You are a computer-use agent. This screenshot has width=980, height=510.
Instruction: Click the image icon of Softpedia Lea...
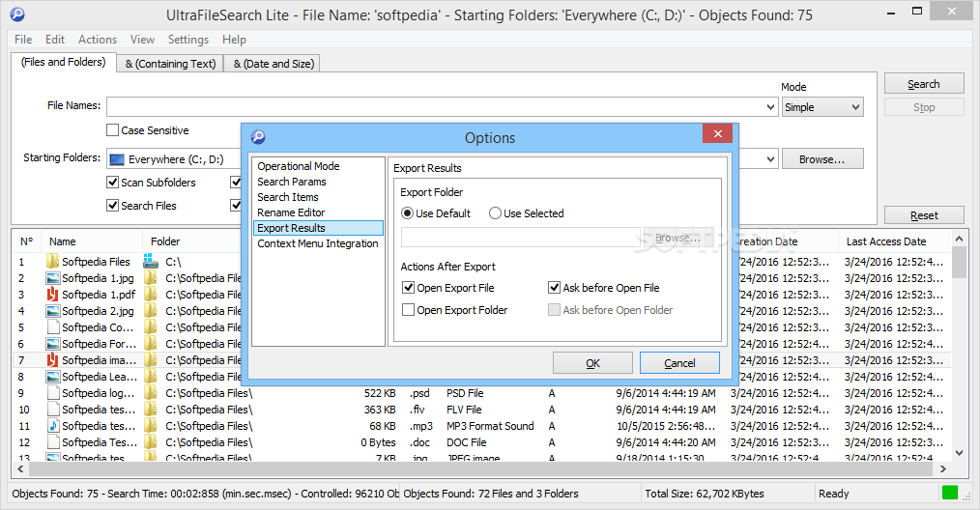click(x=52, y=377)
